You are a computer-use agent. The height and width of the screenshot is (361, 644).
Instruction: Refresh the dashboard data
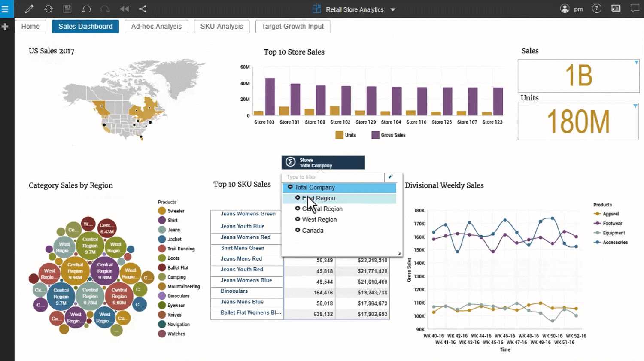[x=49, y=9]
